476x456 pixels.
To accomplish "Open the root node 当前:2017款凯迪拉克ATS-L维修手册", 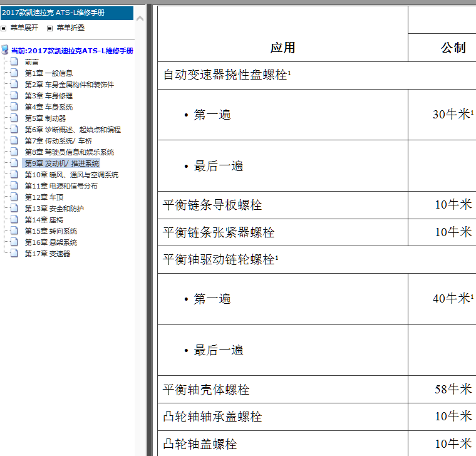I will click(x=72, y=51).
